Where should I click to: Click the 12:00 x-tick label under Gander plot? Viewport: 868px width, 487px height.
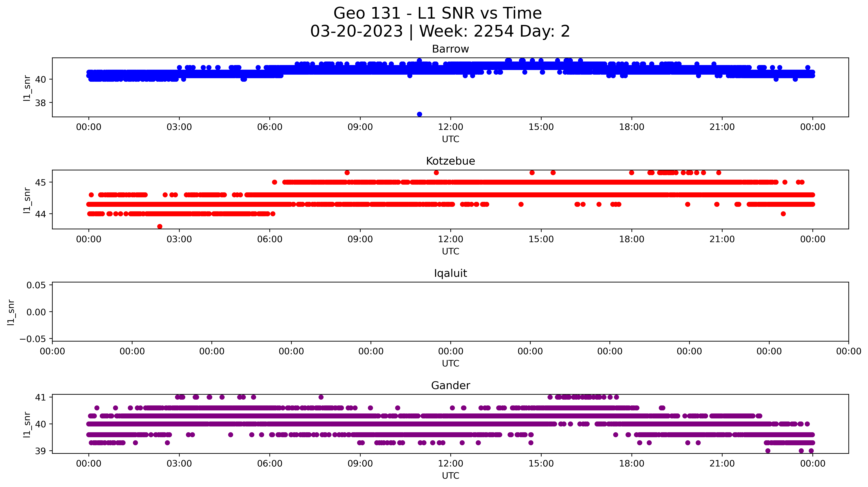[x=451, y=464]
